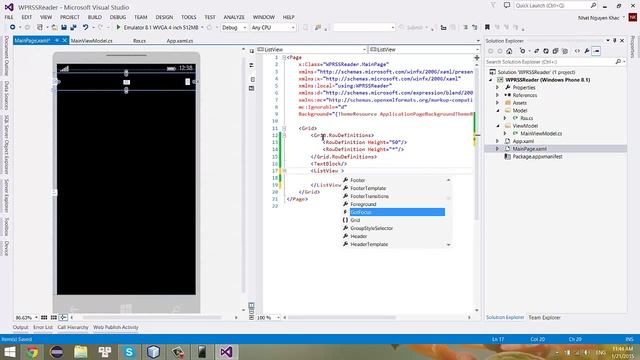Open Properties wrench icon in Solution Explorer
This screenshot has width=640, height=360.
(x=587, y=51)
